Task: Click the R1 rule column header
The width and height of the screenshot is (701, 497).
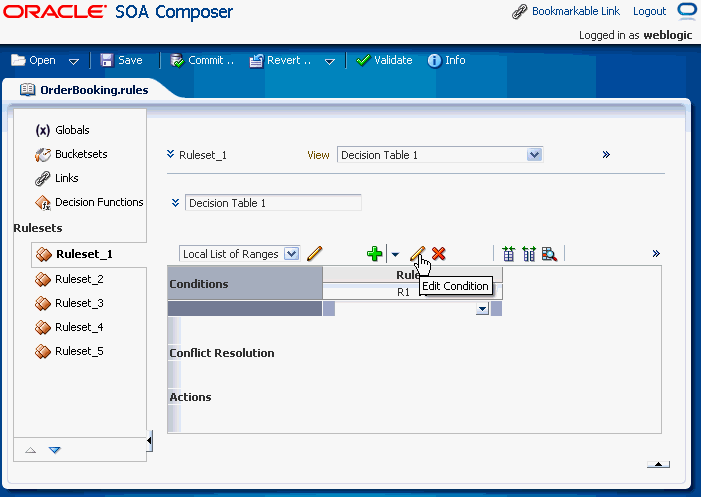Action: 403,292
